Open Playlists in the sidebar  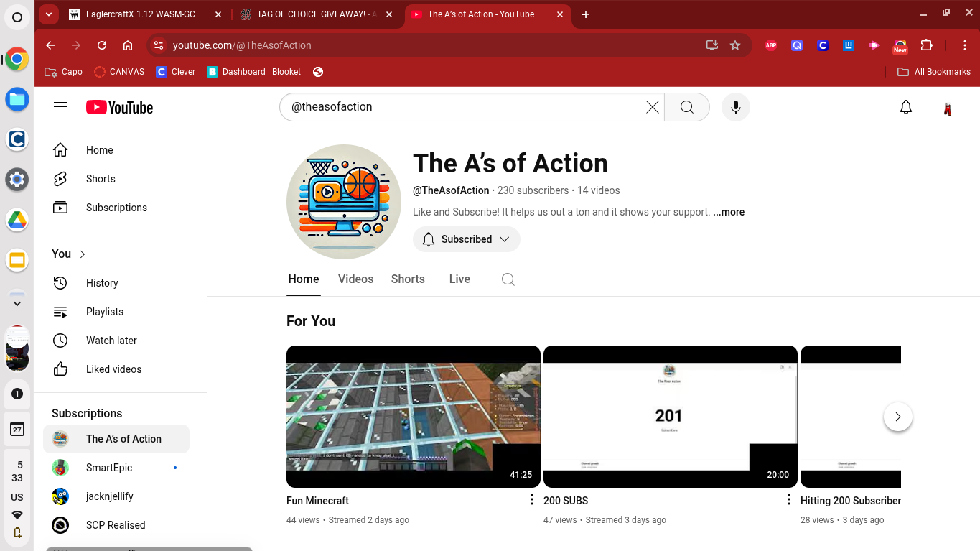tap(116, 312)
